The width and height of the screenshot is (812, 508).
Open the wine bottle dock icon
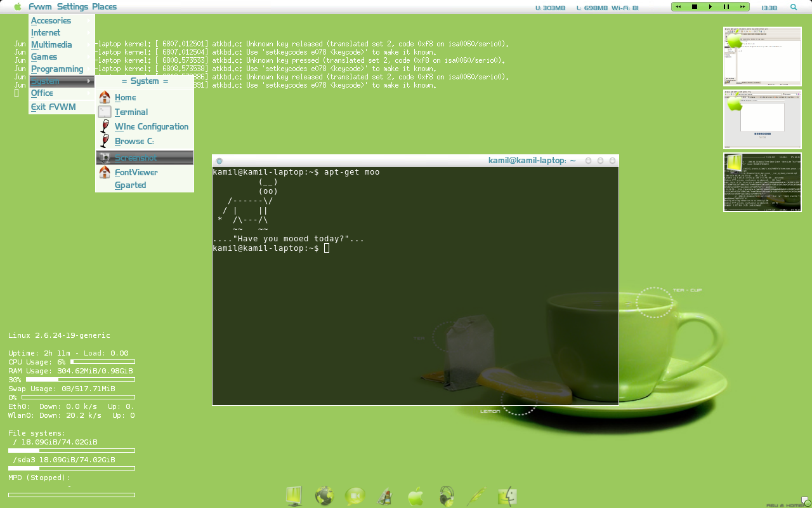384,497
